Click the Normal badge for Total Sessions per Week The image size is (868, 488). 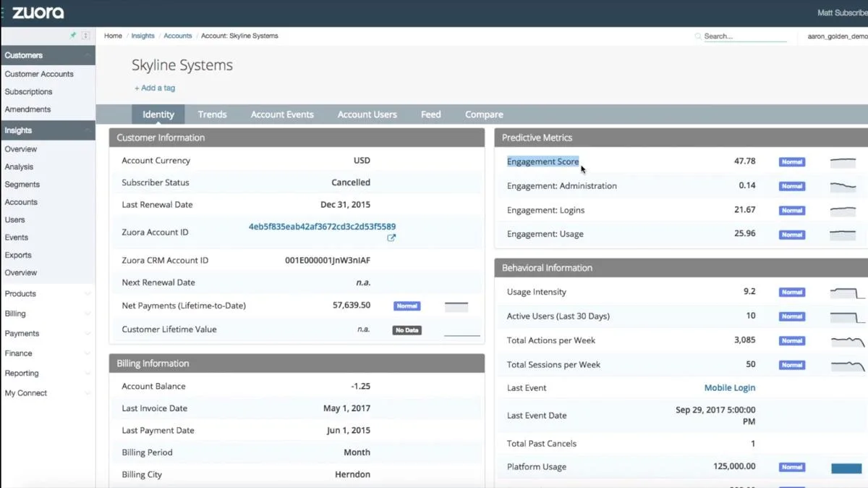click(x=792, y=365)
